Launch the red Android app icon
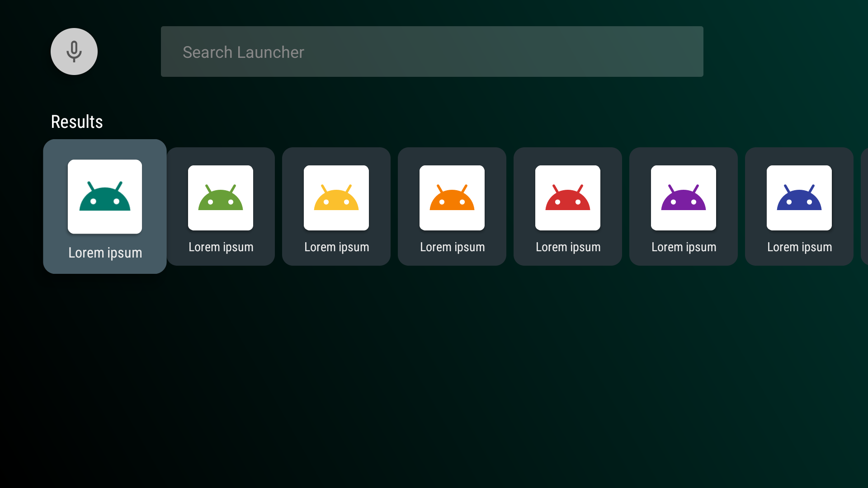868x488 pixels. pos(568,198)
